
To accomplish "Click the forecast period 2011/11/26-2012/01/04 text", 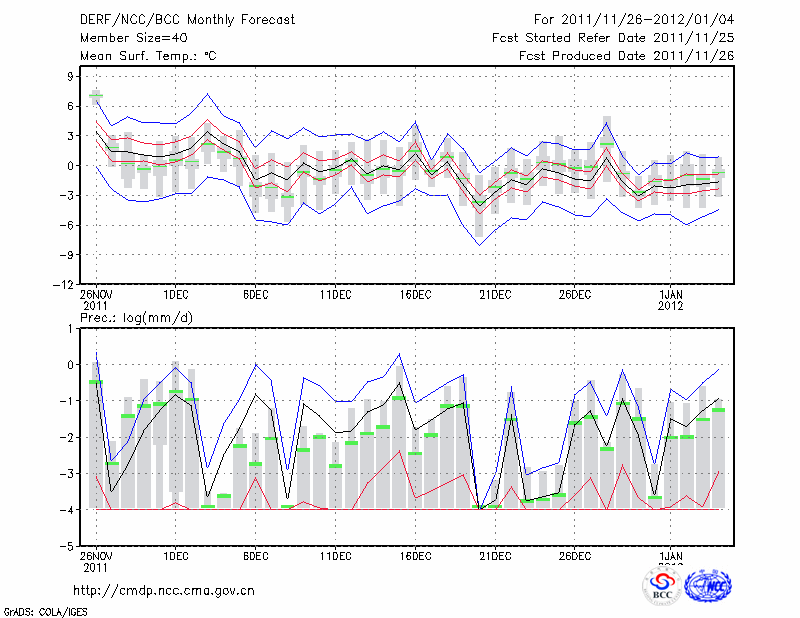I will [634, 20].
